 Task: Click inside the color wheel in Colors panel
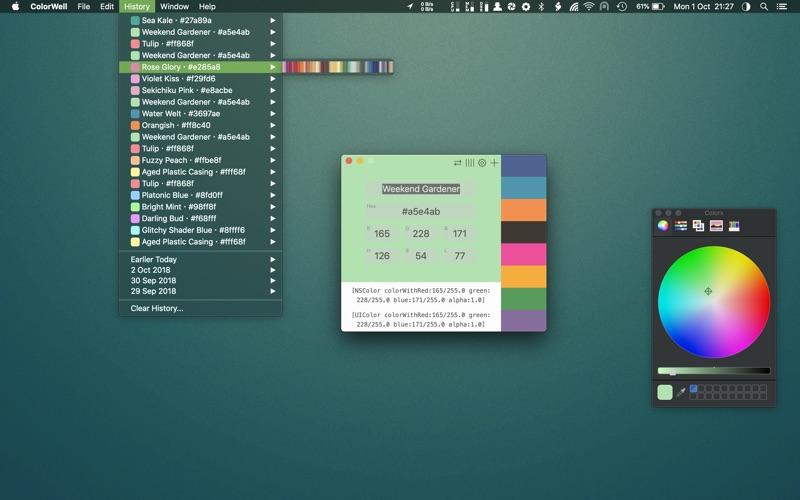(x=714, y=302)
